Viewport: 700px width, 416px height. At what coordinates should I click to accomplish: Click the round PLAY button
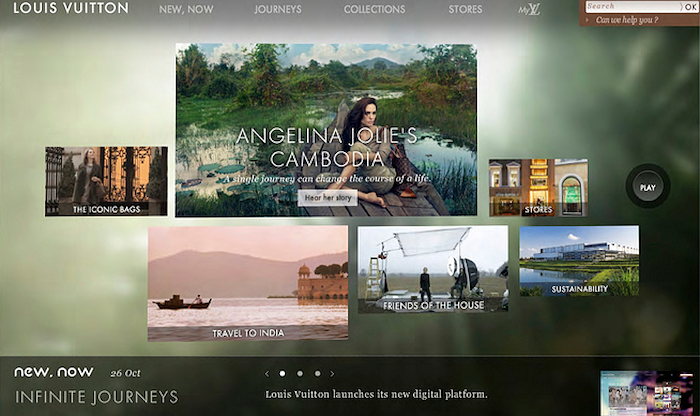[x=648, y=187]
